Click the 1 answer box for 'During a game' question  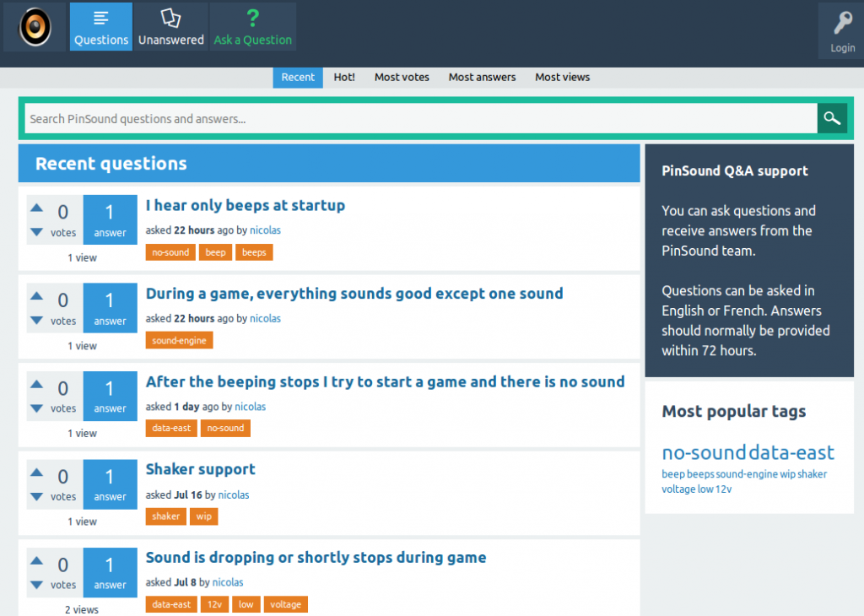point(111,307)
